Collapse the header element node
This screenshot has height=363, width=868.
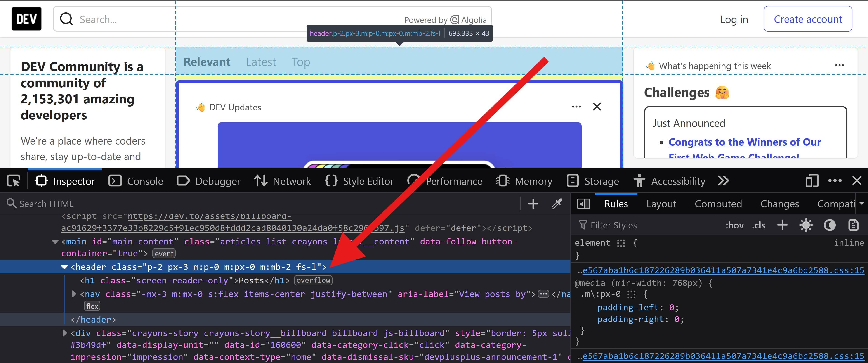[x=64, y=267]
